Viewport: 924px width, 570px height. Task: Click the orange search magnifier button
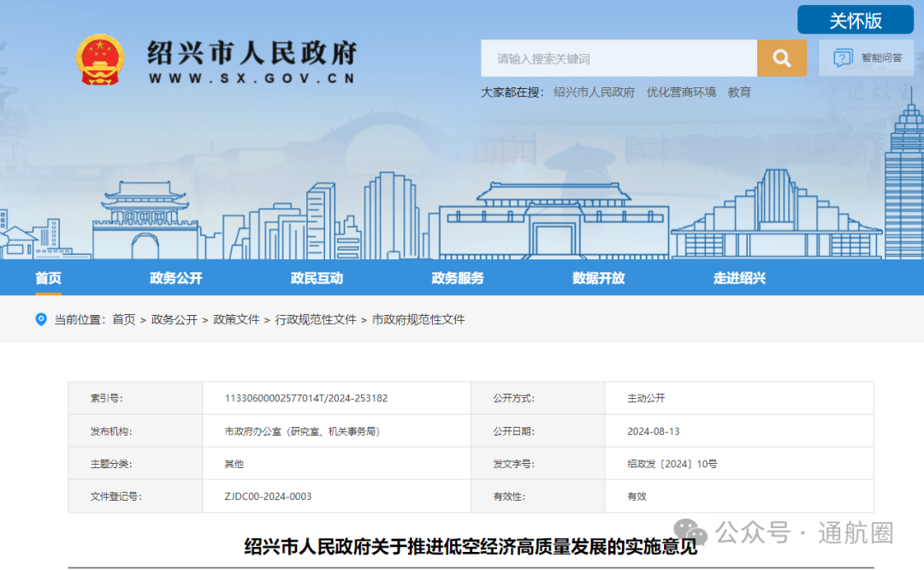[781, 57]
